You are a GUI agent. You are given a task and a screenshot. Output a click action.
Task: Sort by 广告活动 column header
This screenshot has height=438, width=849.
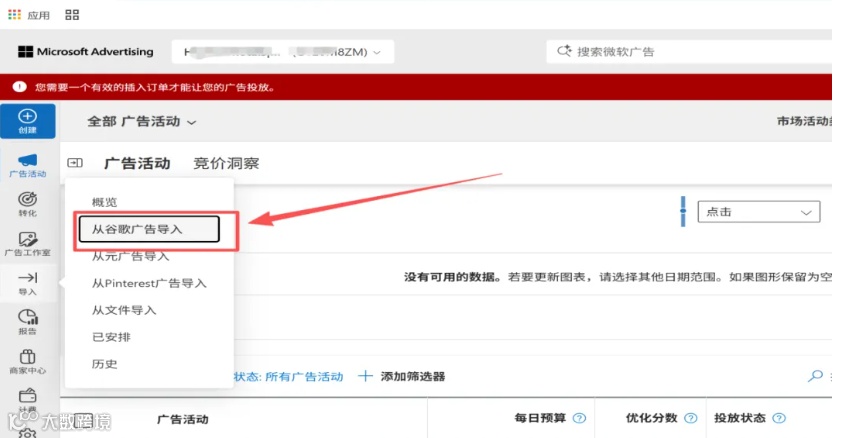click(182, 419)
